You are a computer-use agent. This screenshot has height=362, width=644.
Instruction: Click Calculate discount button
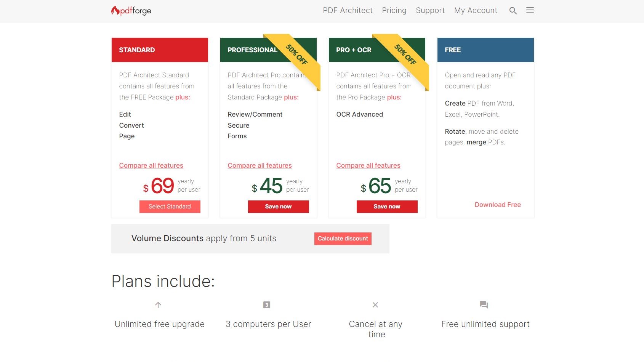point(343,239)
